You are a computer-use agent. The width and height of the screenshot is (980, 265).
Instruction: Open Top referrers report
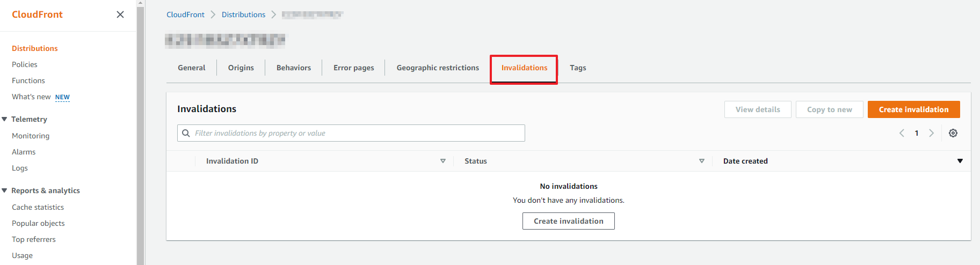[34, 239]
